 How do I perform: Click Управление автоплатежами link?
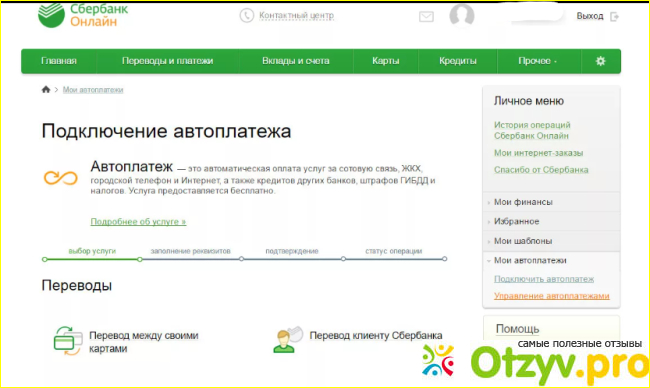click(x=551, y=296)
